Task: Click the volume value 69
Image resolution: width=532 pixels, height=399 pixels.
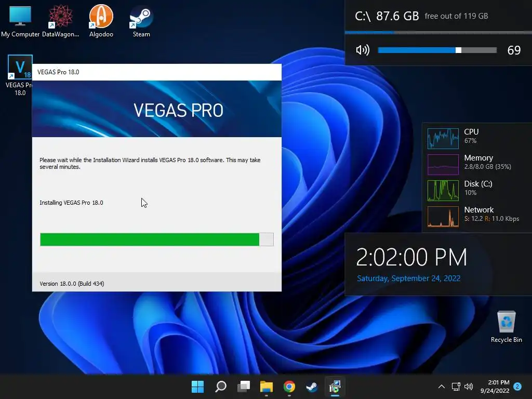Action: (x=514, y=50)
